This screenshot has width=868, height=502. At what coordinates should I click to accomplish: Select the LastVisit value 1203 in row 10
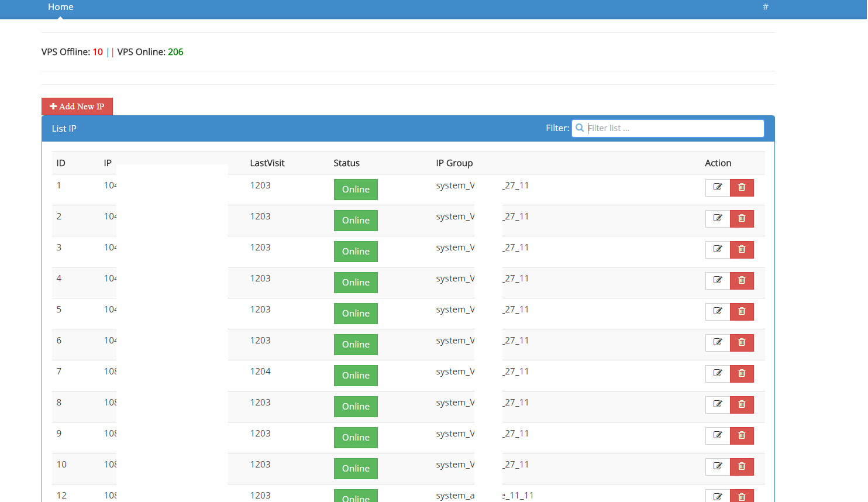[x=260, y=465]
